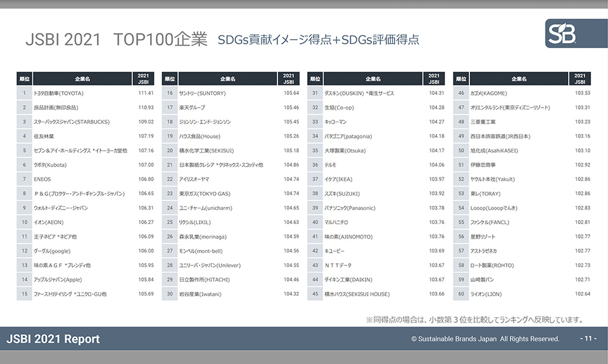
Task: Select カゴメ(KAGOME) ranked 46th
Action: (488, 93)
